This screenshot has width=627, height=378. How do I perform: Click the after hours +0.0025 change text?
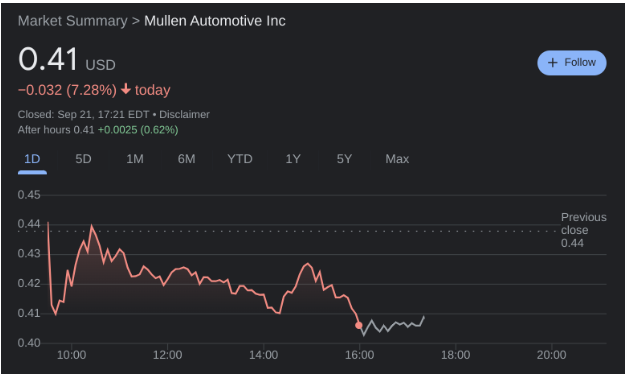point(138,130)
